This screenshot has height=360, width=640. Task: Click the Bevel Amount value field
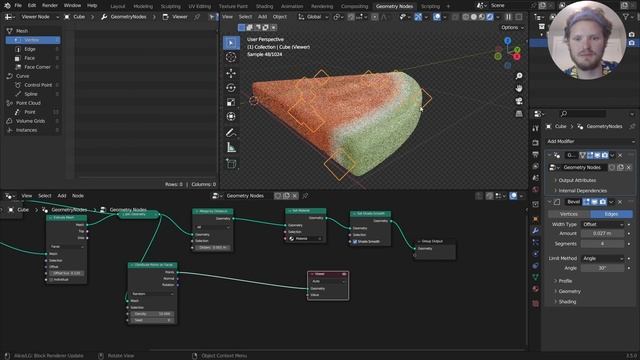click(x=602, y=233)
